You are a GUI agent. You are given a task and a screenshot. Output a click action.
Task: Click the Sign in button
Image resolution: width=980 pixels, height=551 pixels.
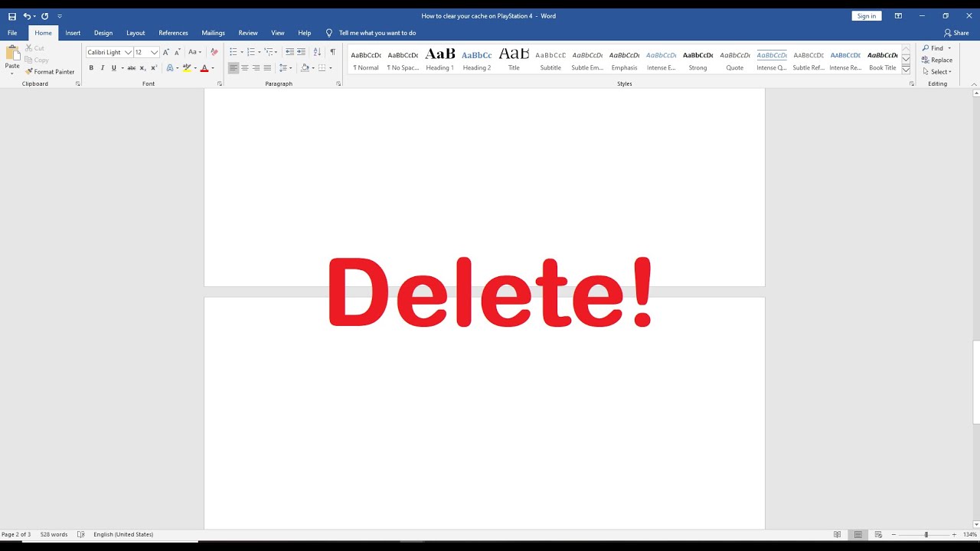(867, 16)
